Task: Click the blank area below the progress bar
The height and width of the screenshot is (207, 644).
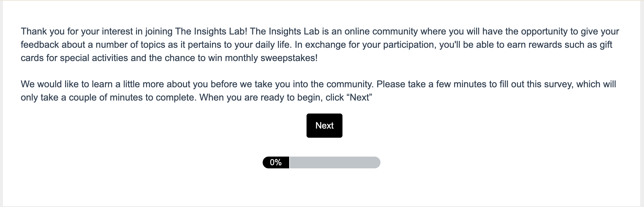Action: pos(322,183)
